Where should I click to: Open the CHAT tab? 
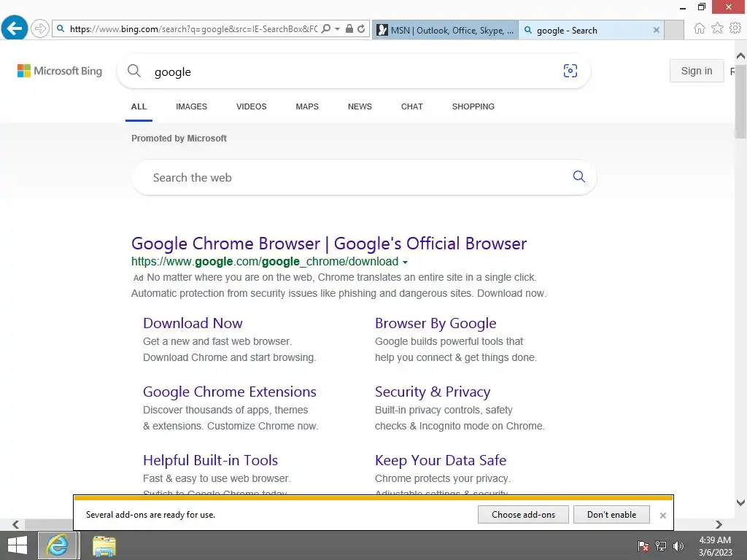[x=412, y=106]
